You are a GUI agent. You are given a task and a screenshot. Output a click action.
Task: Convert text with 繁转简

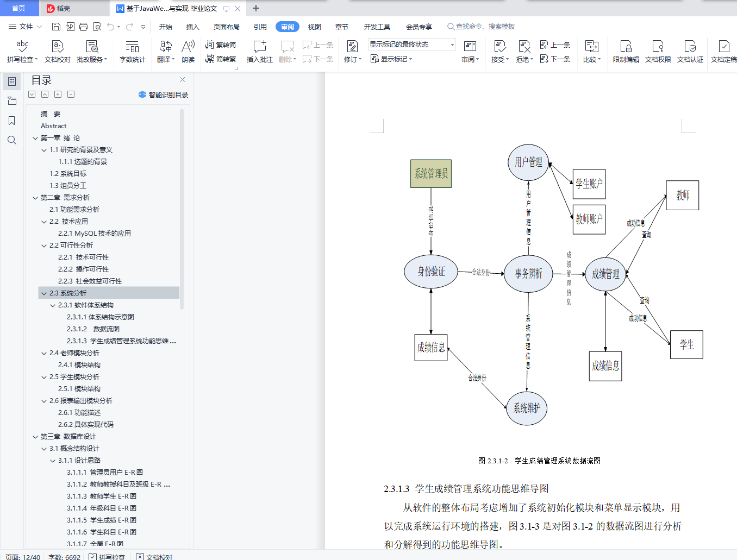pos(221,45)
